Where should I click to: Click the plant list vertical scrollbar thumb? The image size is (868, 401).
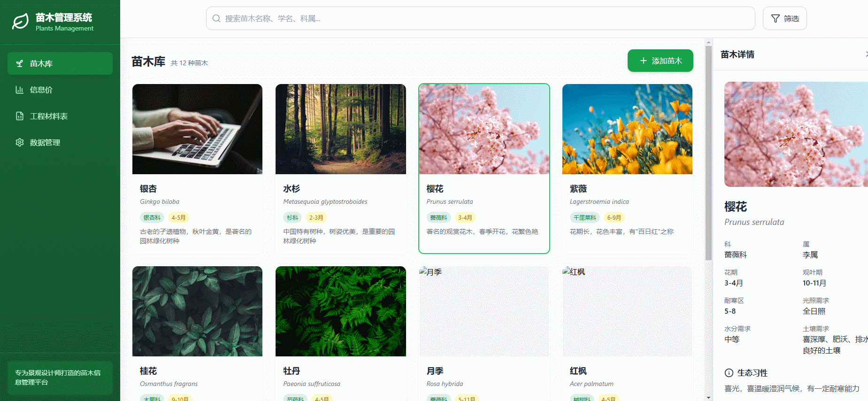[708, 153]
